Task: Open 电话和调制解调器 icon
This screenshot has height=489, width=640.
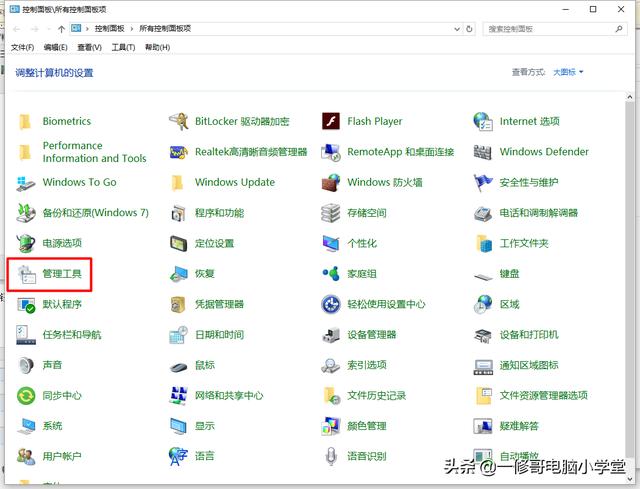Action: pos(483,213)
